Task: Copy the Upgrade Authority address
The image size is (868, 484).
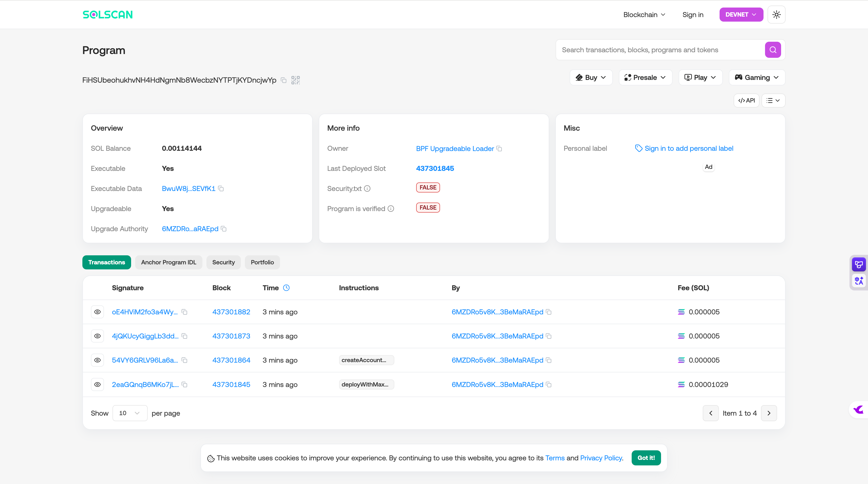Action: coord(224,229)
